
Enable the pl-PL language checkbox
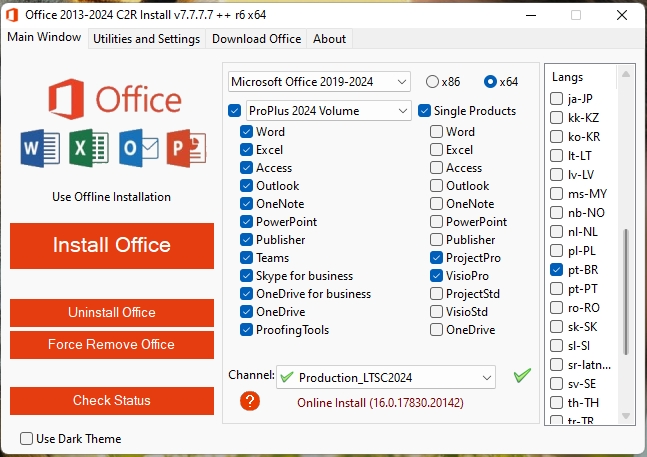(557, 250)
